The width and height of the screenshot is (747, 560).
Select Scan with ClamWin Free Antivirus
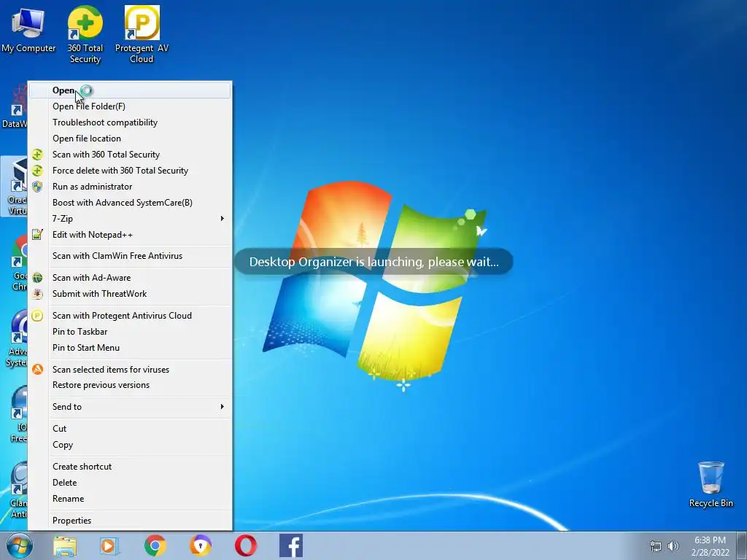[x=130, y=256]
